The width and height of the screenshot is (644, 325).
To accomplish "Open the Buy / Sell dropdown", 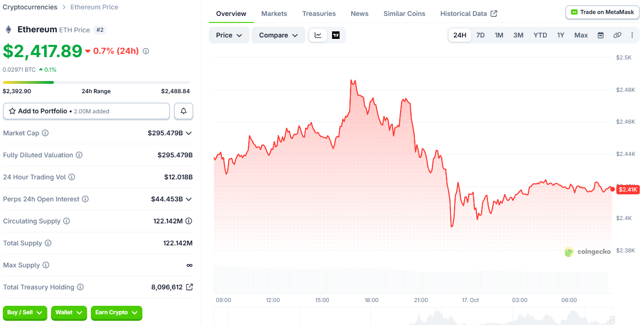I will point(25,312).
